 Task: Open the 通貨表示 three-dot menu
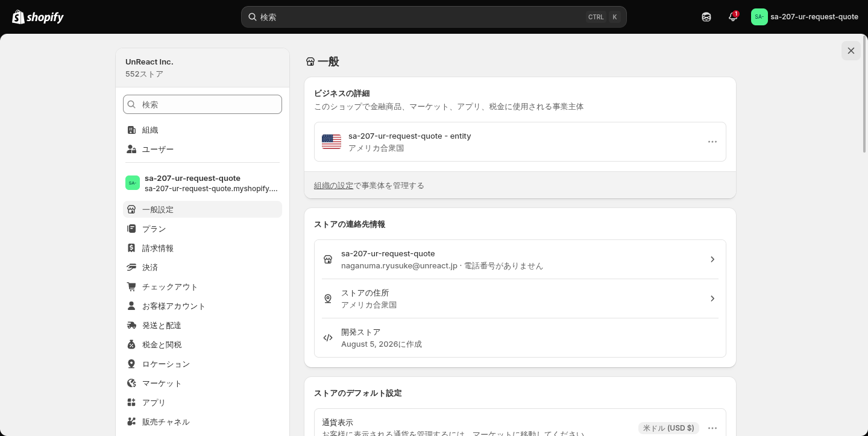click(712, 428)
